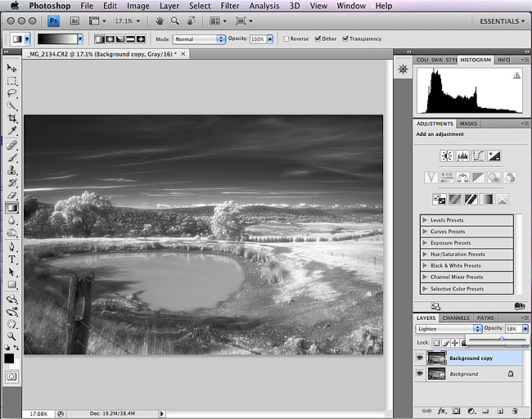The width and height of the screenshot is (532, 419).
Task: Uncheck the Dither option
Action: (316, 38)
